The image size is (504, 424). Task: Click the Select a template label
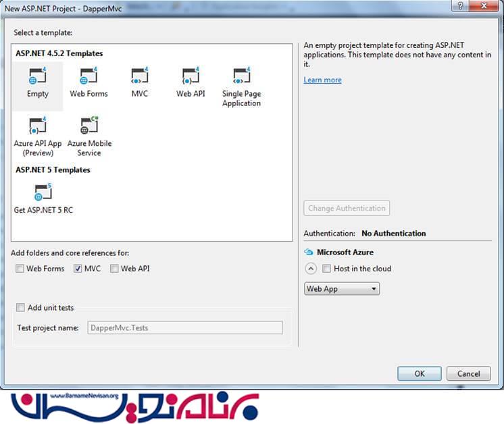coord(43,33)
